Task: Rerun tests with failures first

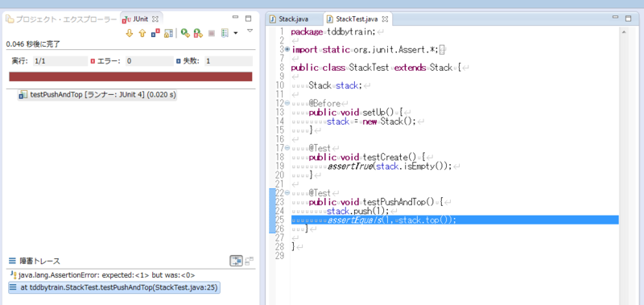Action: click(198, 34)
